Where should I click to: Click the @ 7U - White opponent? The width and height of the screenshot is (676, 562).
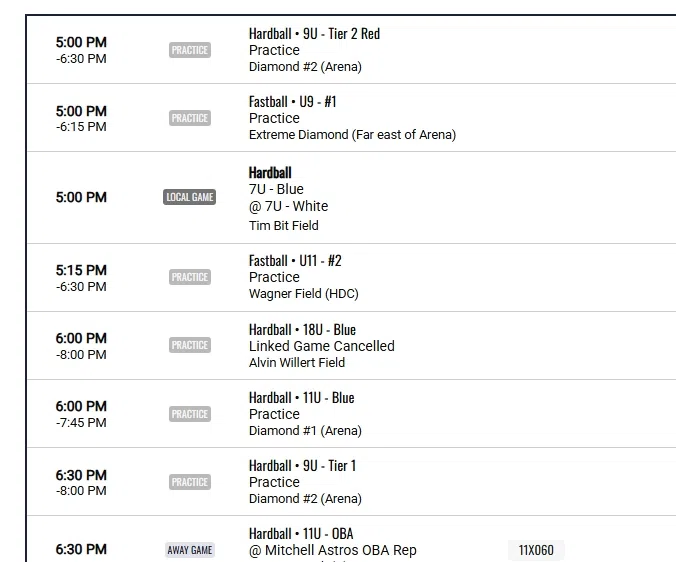tap(288, 206)
